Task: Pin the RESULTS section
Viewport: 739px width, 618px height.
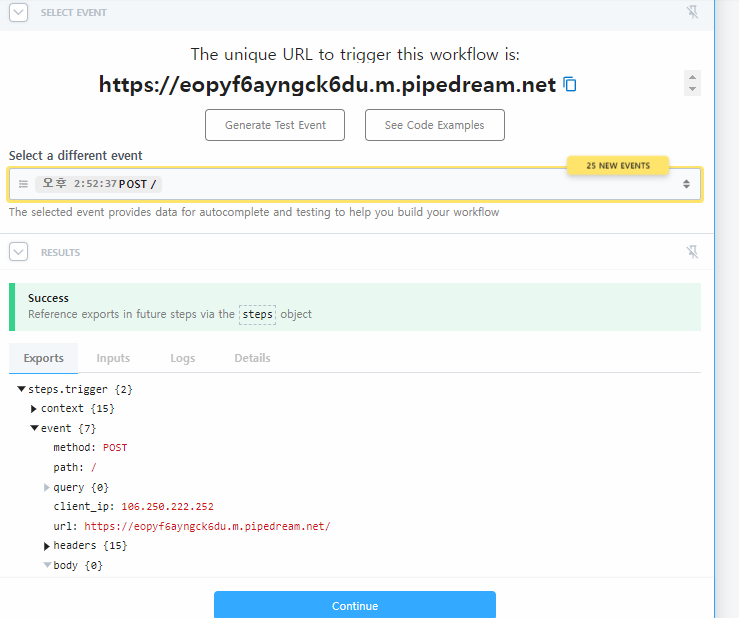Action: coord(692,252)
